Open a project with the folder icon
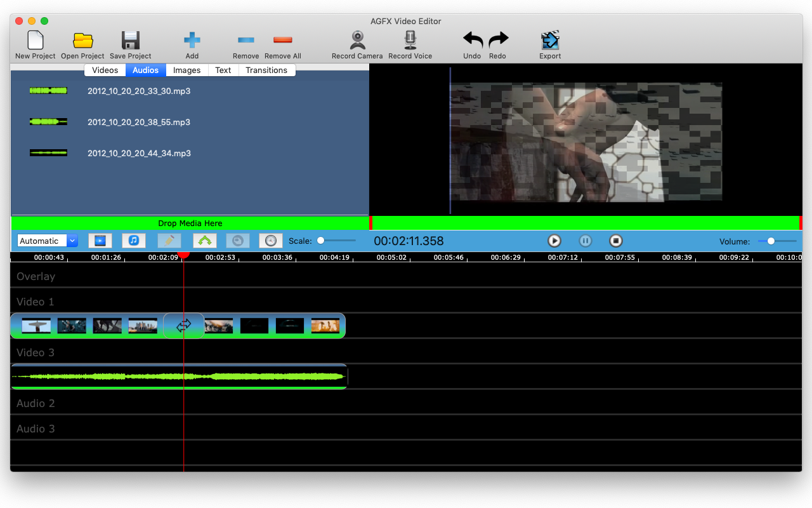The height and width of the screenshot is (508, 812). [x=82, y=40]
